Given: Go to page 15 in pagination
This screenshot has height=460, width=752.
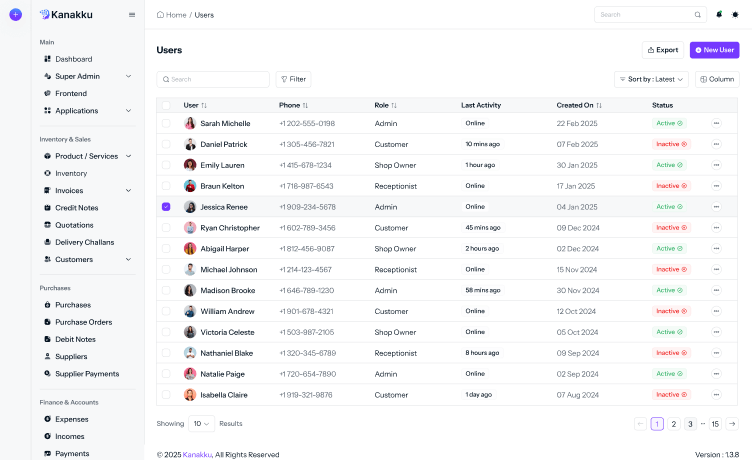Looking at the screenshot, I should [x=715, y=424].
